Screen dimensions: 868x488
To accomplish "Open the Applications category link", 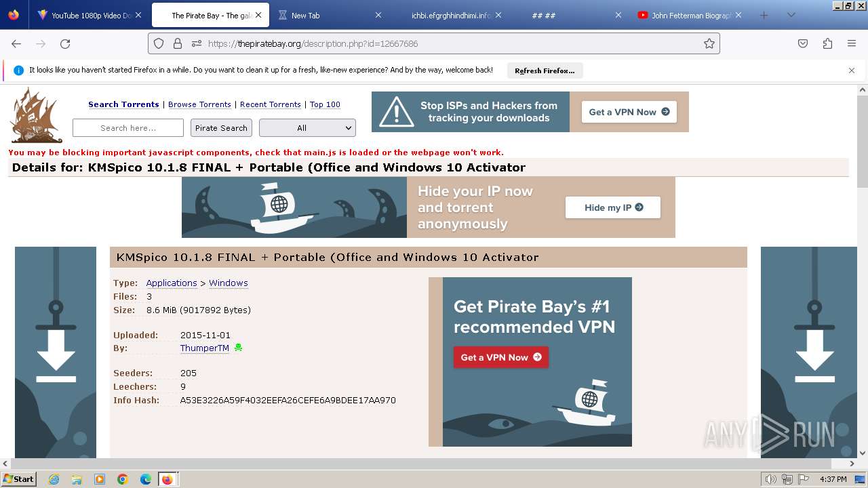I will point(172,283).
